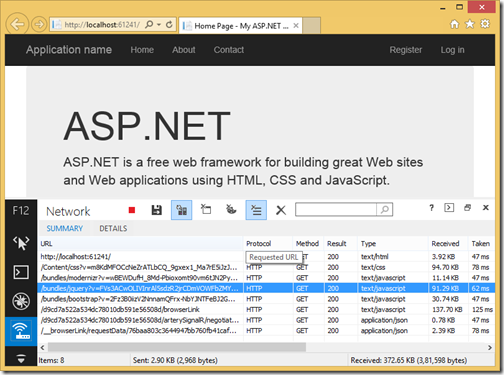
Task: Click the horizontal scrollbar thumb in Network list
Action: click(177, 347)
